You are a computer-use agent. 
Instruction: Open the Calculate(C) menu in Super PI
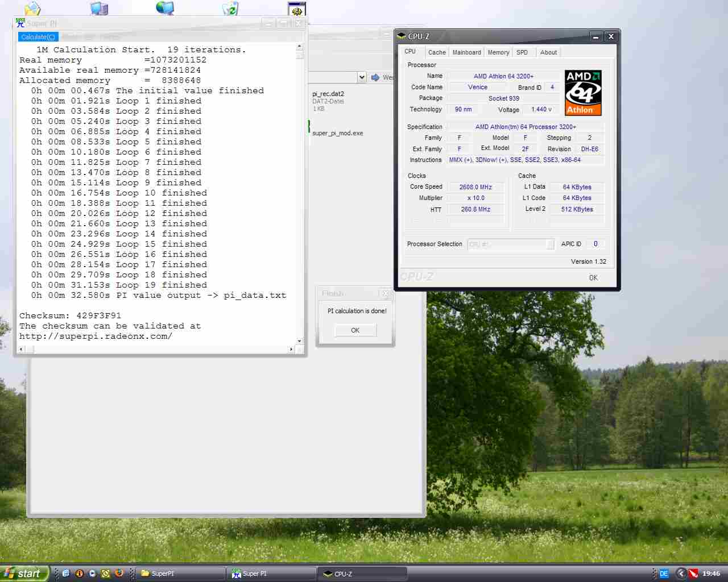point(38,37)
